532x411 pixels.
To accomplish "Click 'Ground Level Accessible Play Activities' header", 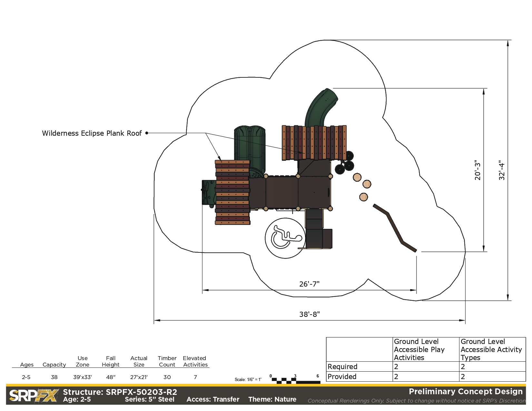I will tap(419, 349).
